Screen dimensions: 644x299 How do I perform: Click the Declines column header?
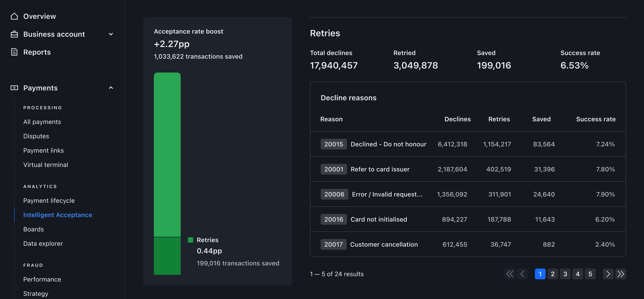[x=458, y=119]
